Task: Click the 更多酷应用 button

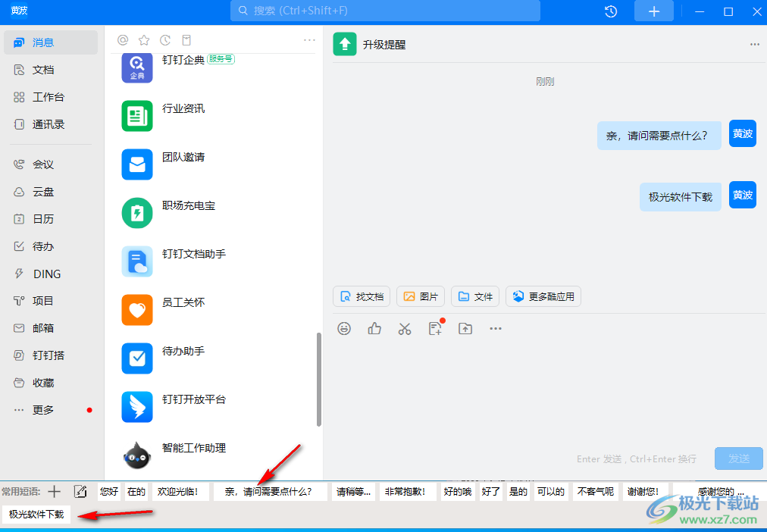Action: (543, 296)
